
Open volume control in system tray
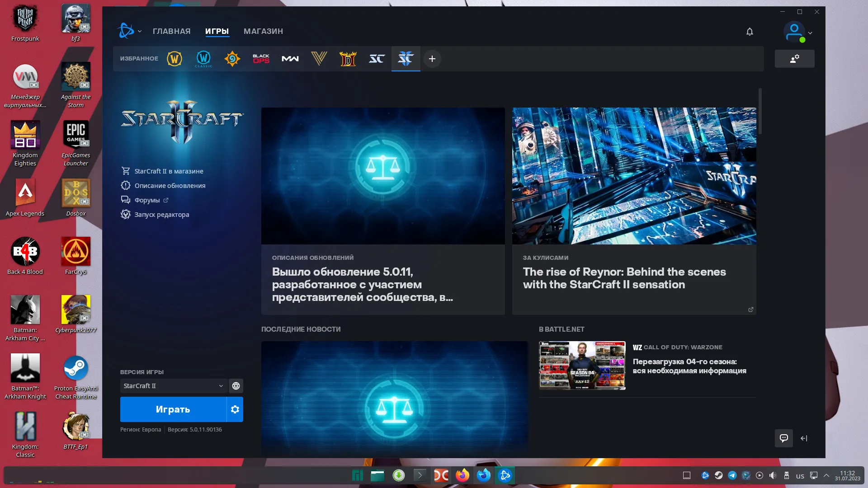coord(773,475)
